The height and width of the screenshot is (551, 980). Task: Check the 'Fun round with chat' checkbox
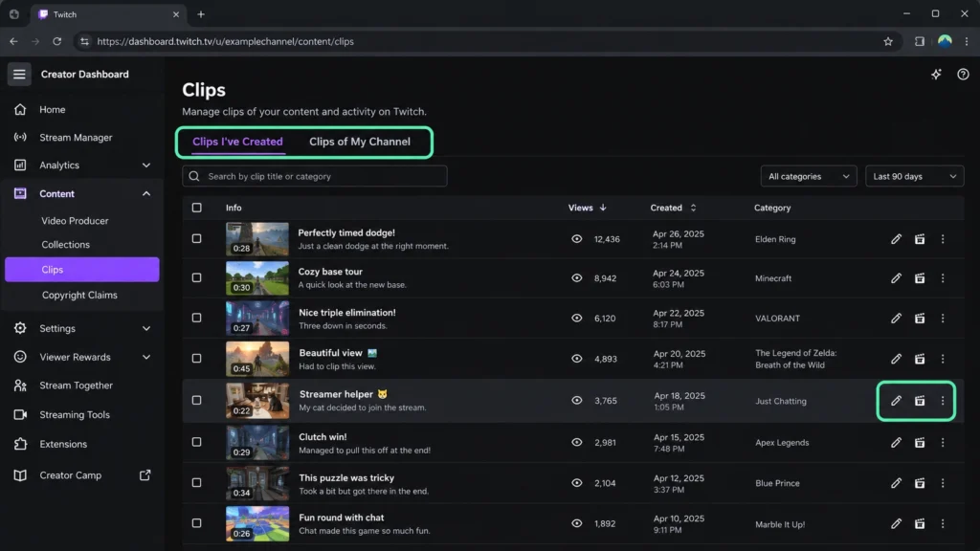196,523
